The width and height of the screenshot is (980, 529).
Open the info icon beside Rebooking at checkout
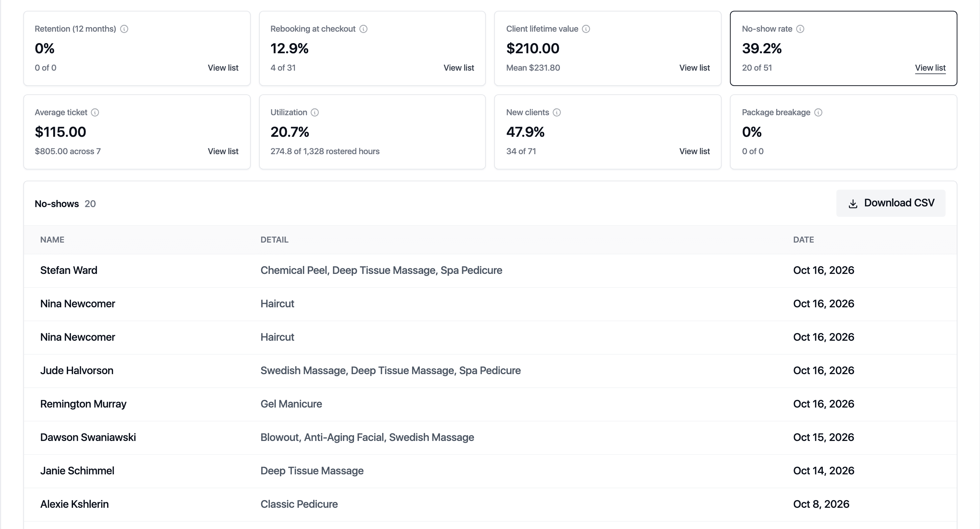point(363,29)
